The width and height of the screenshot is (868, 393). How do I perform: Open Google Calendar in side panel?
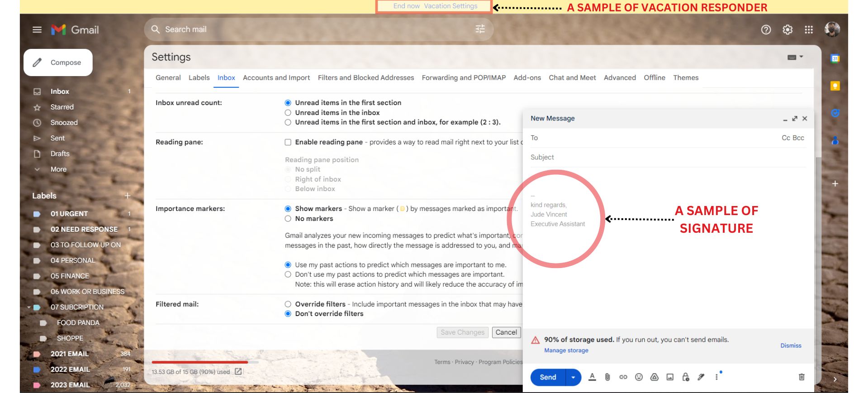(835, 58)
